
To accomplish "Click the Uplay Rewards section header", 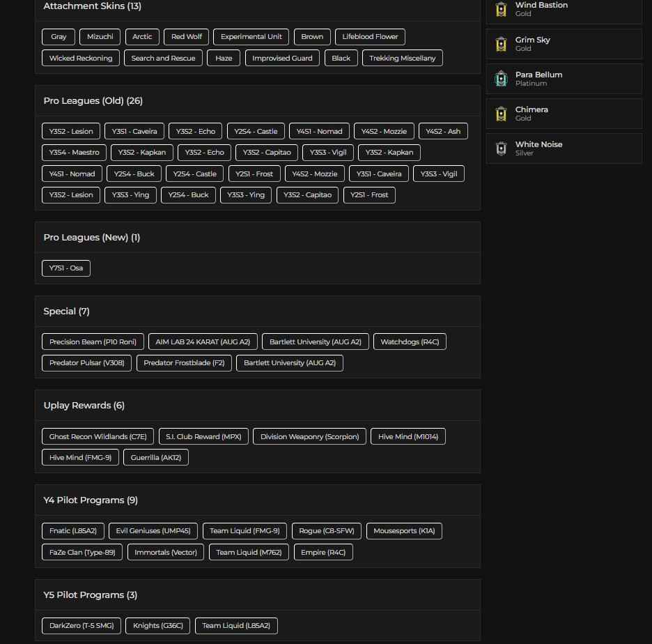I will (x=84, y=406).
